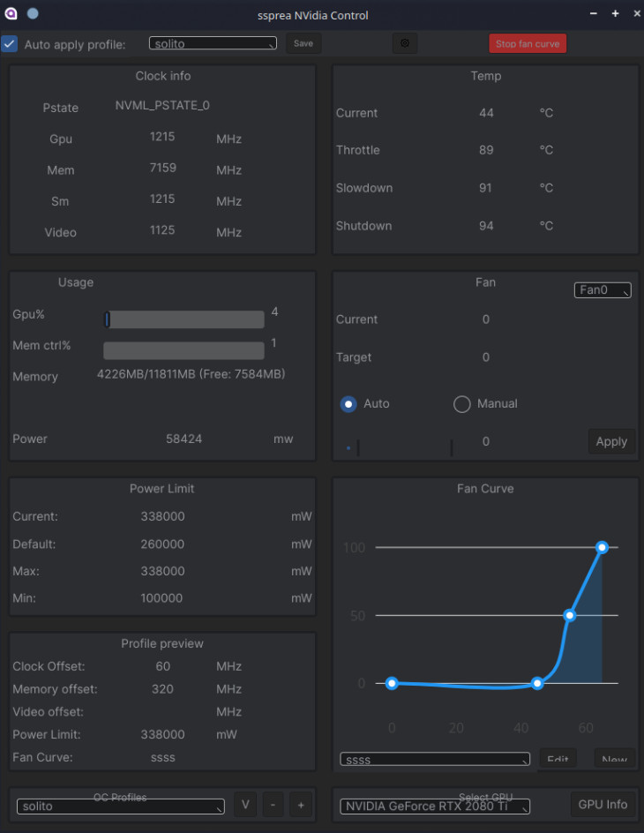Screen dimensions: 644x833
Task: Click the minus button to remove OC profile
Action: click(x=273, y=805)
